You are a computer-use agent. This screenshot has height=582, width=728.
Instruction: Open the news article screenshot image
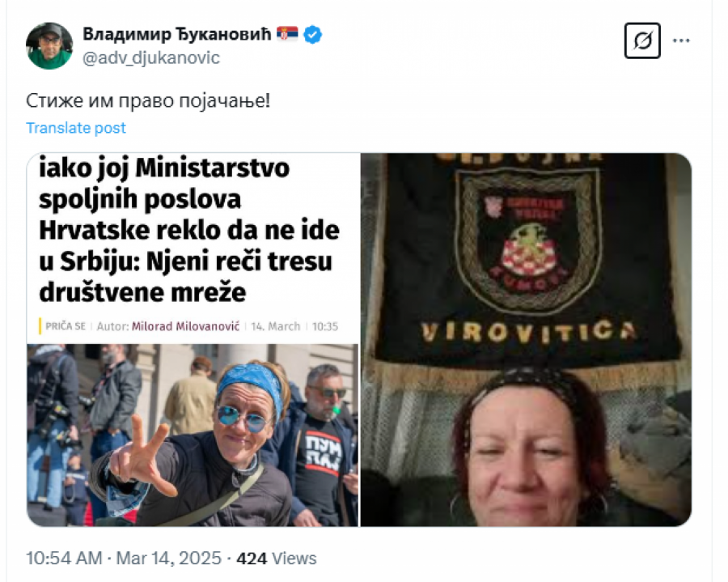click(x=193, y=339)
